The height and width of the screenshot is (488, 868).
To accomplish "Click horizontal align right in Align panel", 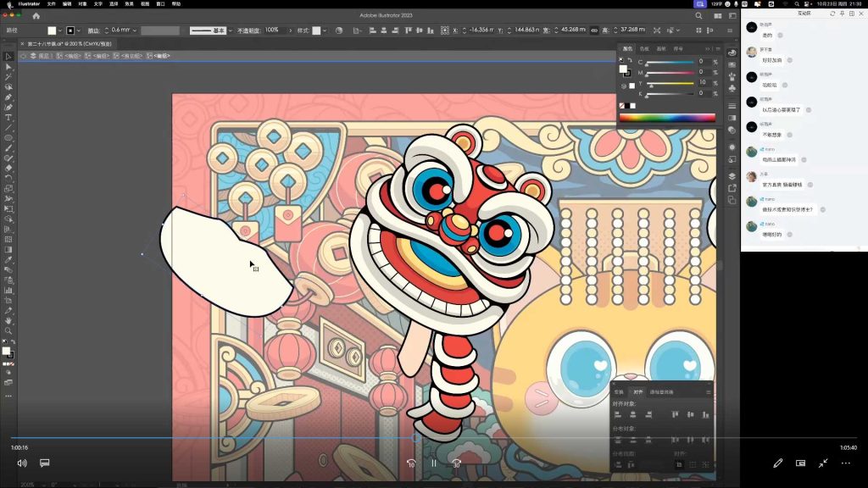I will [x=648, y=414].
